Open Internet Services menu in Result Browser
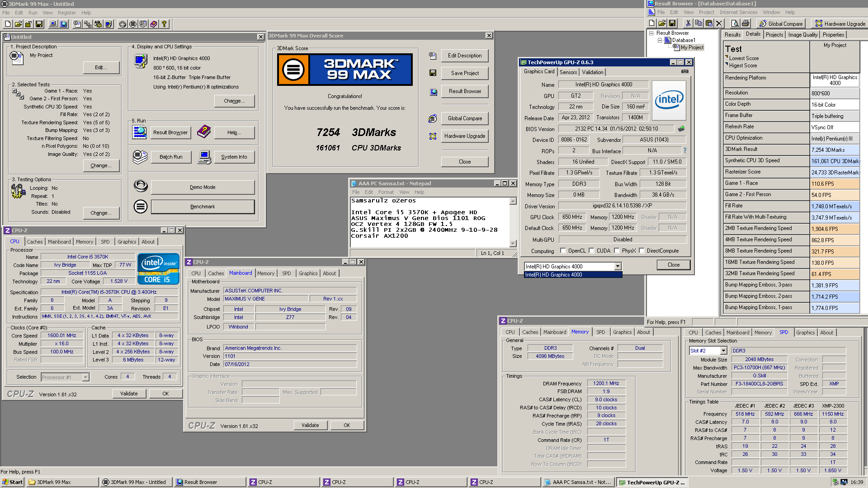 tap(738, 12)
